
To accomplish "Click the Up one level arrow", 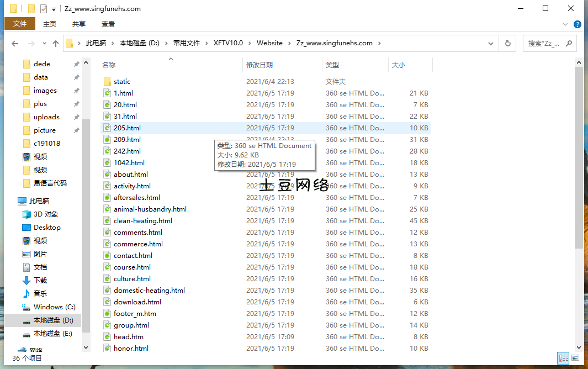I will point(55,43).
